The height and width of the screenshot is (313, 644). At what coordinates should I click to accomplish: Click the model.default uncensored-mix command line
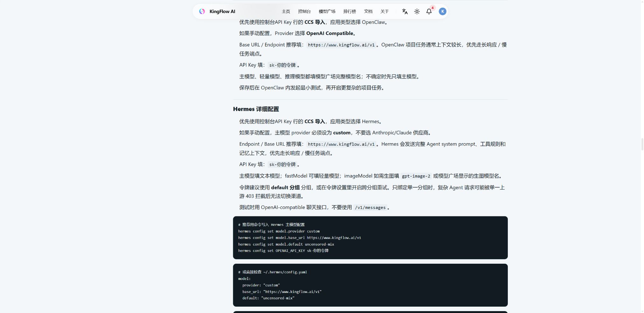pos(286,244)
